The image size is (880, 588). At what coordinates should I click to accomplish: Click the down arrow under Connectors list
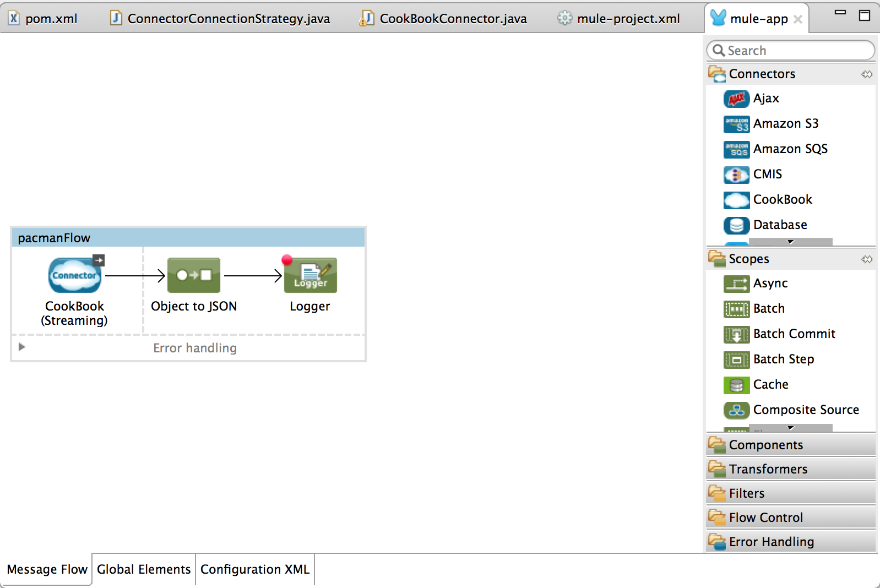click(x=791, y=242)
